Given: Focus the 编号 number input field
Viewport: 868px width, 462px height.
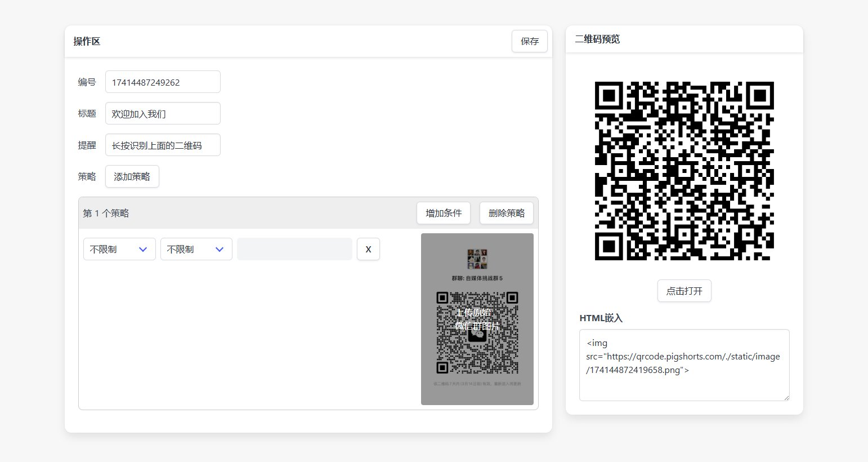Looking at the screenshot, I should click(x=163, y=82).
